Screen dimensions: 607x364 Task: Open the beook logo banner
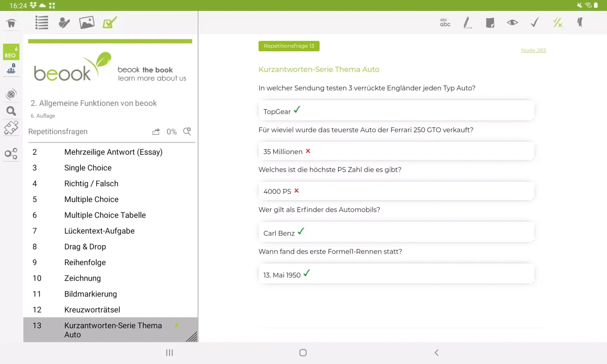click(110, 67)
